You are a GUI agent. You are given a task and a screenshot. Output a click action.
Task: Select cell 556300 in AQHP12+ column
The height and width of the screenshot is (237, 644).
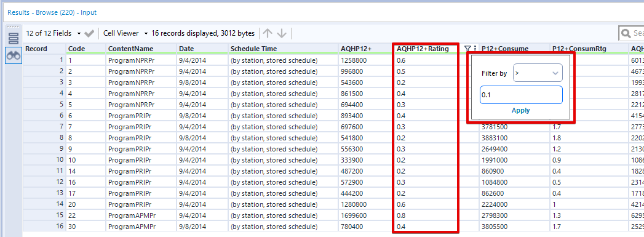click(x=365, y=149)
